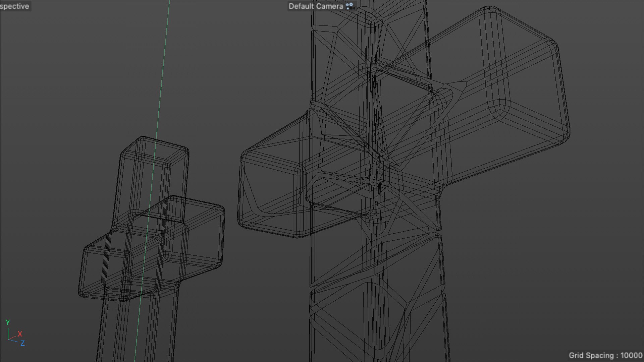Click the camera icon beside Default Camera
The width and height of the screenshot is (644, 362).
(350, 6)
